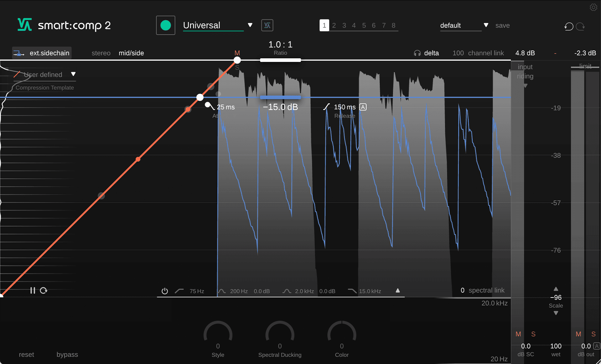601x364 pixels.
Task: Adjust the Ratio slider handle
Action: coord(280,60)
